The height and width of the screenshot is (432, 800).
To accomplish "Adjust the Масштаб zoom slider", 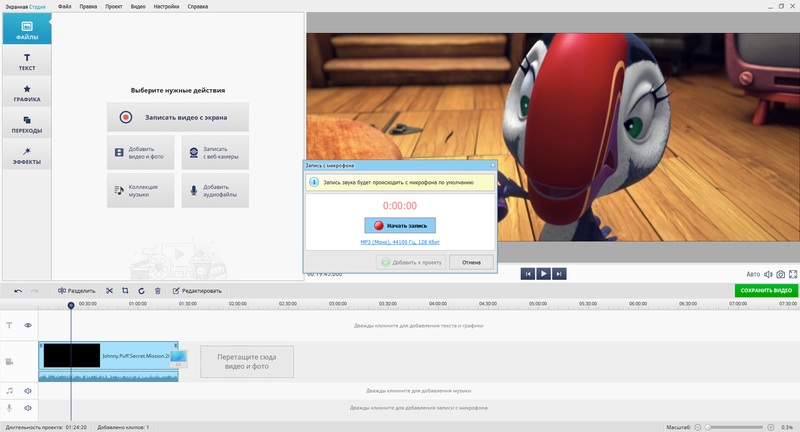I will (734, 427).
